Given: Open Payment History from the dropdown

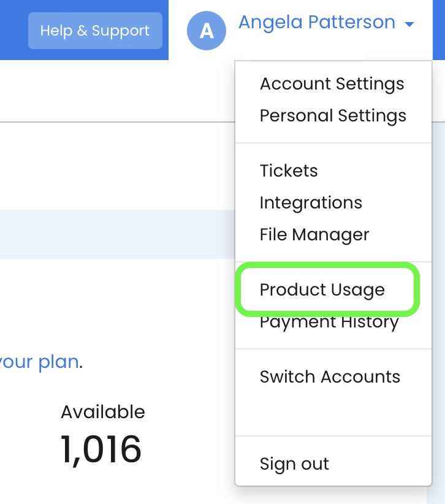Looking at the screenshot, I should 329,323.
